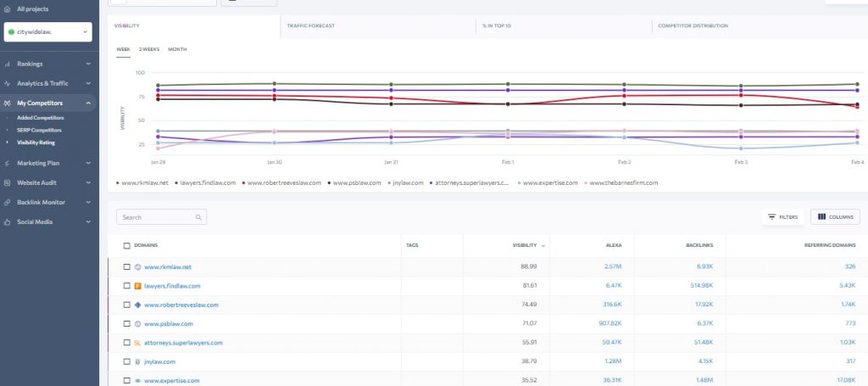868x386 pixels.
Task: Sort by the Referring Domains header
Action: tap(829, 245)
